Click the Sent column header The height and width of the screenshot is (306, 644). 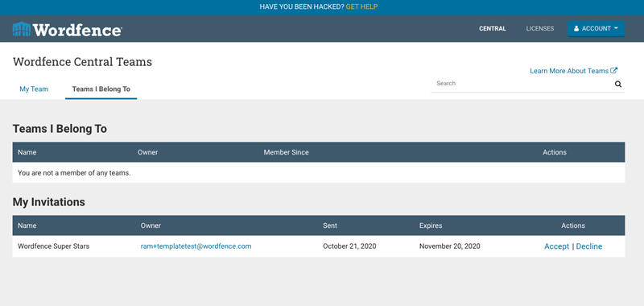pyautogui.click(x=330, y=226)
